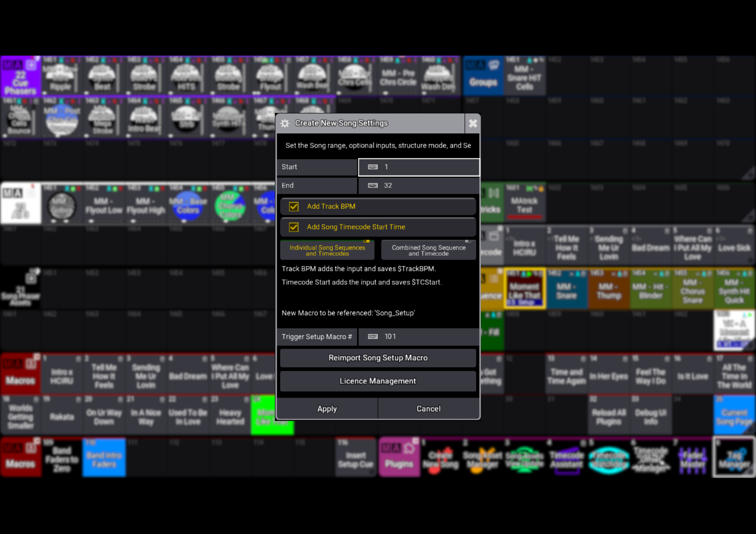Open the Create New Song plugin
Screen dimensions: 756x534
tap(441, 458)
